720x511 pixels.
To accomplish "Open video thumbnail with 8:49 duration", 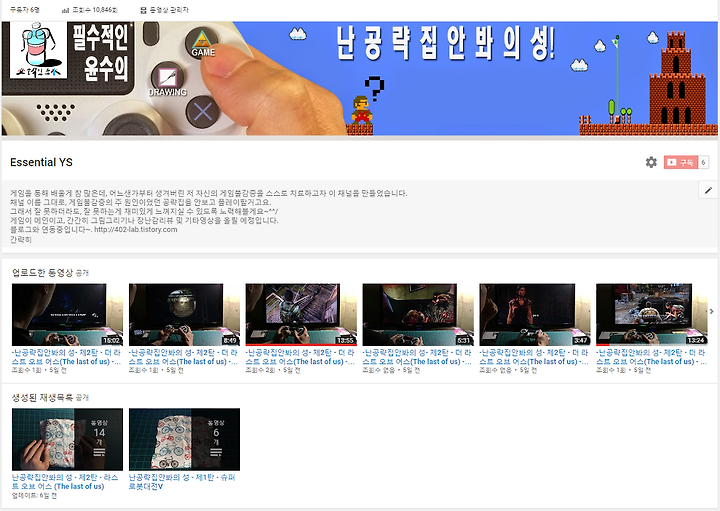I will pos(184,314).
